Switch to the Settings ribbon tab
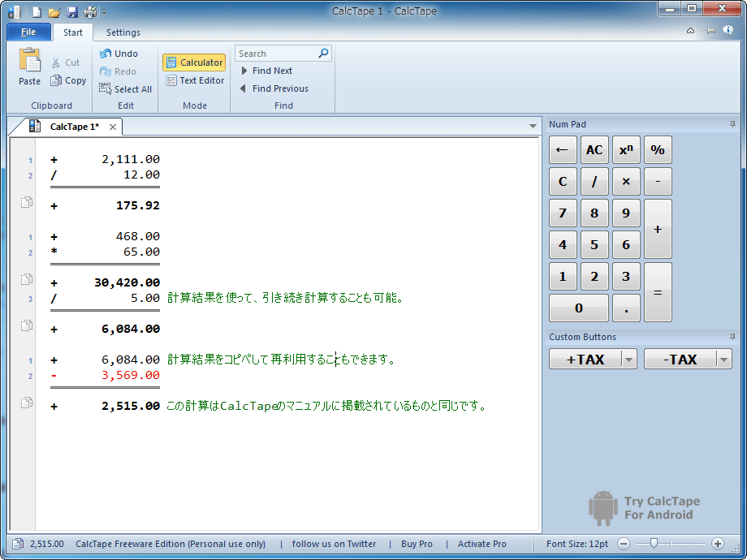747x560 pixels. coord(123,32)
